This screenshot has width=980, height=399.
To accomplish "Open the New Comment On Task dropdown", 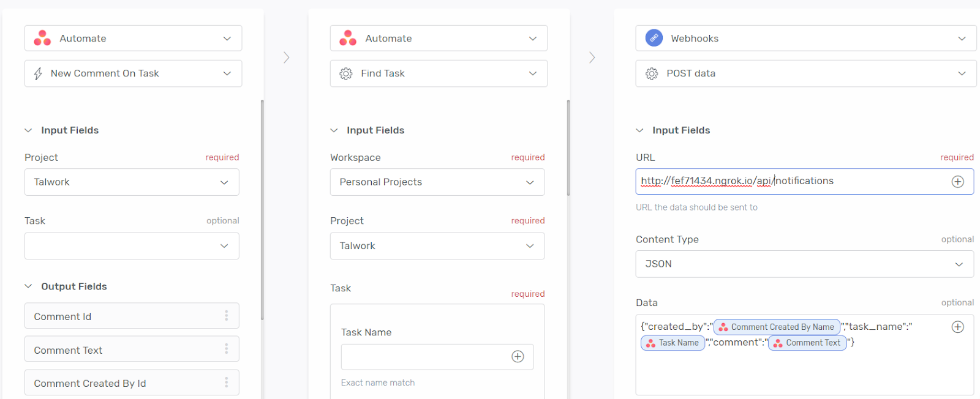I will pos(133,73).
